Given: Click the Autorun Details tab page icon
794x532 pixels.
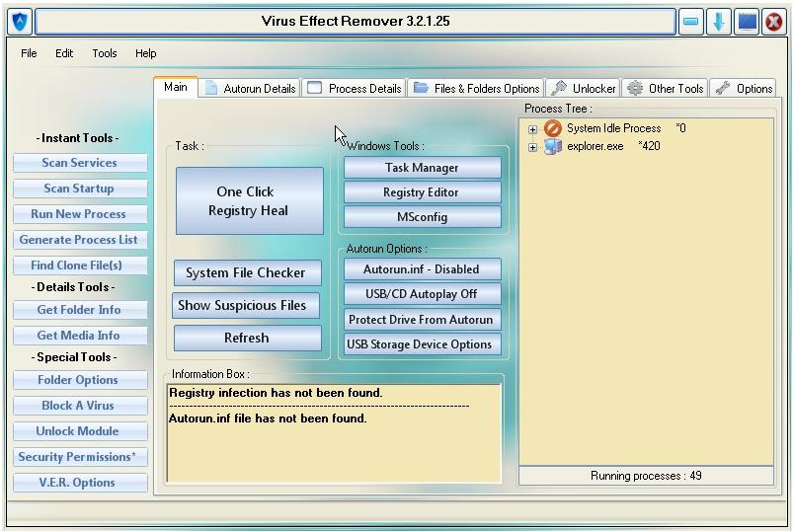Looking at the screenshot, I should [x=211, y=88].
